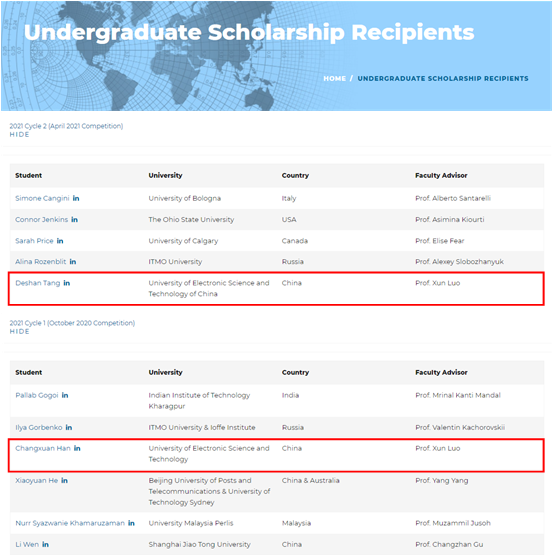Open Li Wen's LinkedIn icon
554x555 pixels.
click(x=46, y=544)
